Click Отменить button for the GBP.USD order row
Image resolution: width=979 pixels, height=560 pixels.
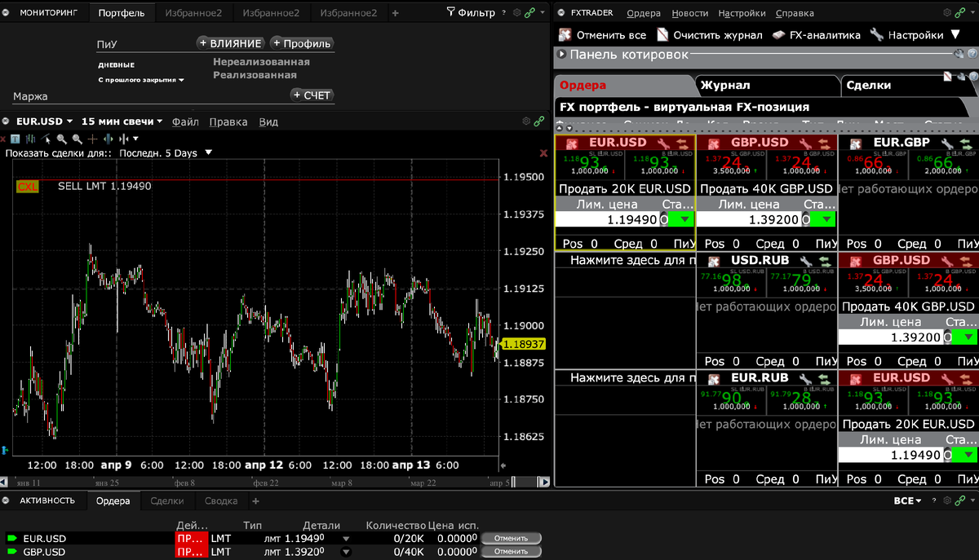[x=512, y=550]
